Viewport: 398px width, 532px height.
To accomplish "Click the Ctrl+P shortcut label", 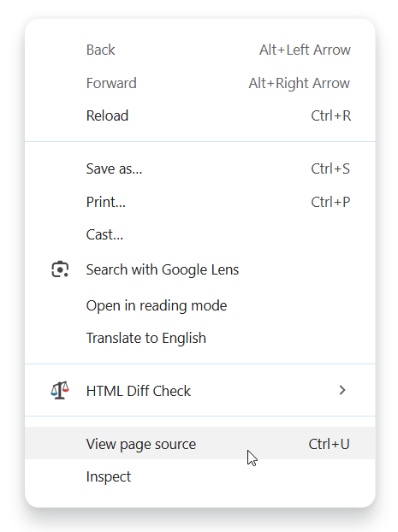I will (x=330, y=202).
